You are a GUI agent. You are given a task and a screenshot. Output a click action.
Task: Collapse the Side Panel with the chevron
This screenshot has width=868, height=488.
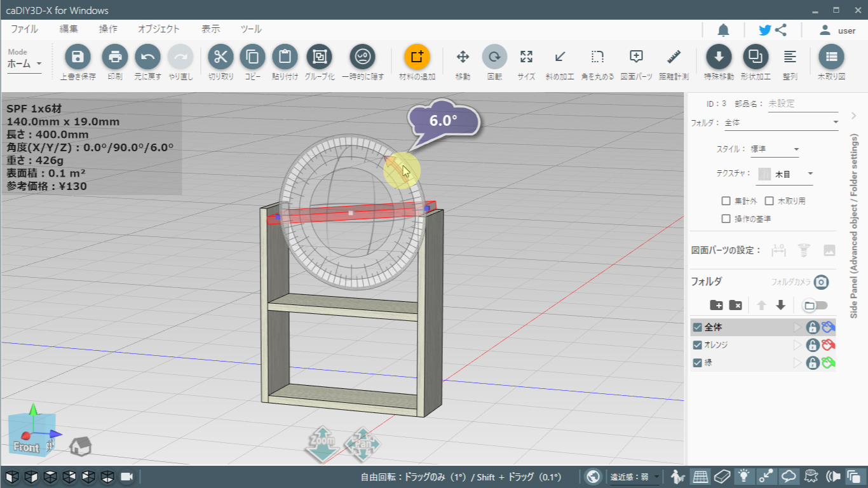[x=853, y=115]
